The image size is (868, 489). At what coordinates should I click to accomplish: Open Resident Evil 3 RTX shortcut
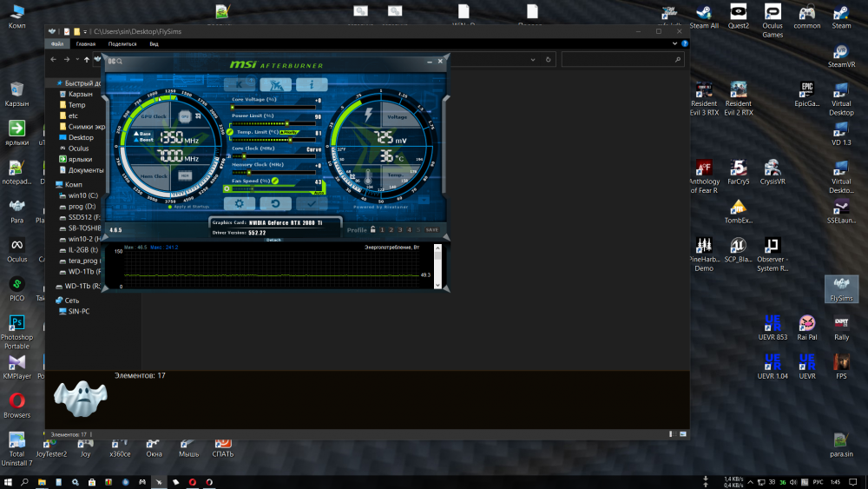point(704,99)
